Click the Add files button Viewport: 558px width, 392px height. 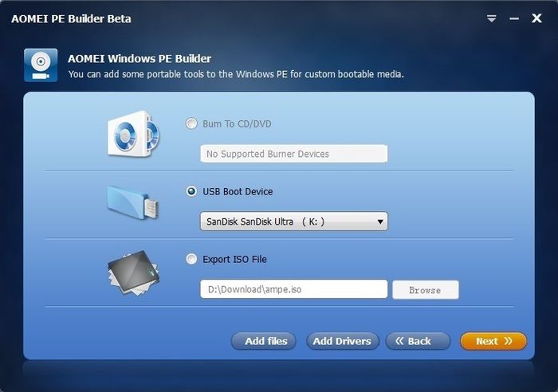tap(264, 341)
